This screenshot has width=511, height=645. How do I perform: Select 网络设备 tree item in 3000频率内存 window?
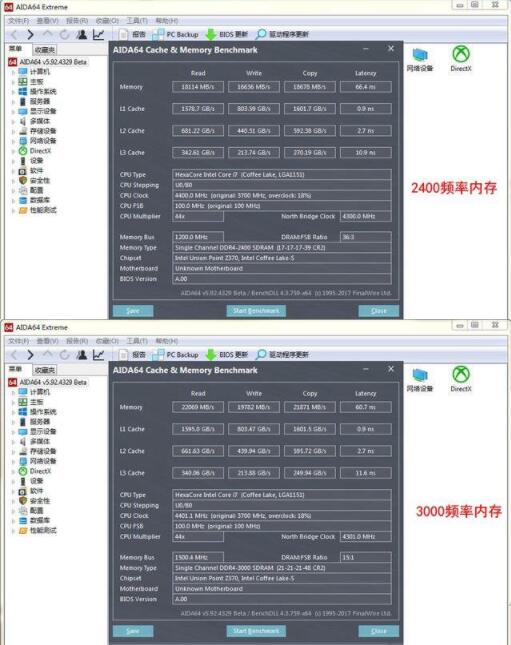38,461
